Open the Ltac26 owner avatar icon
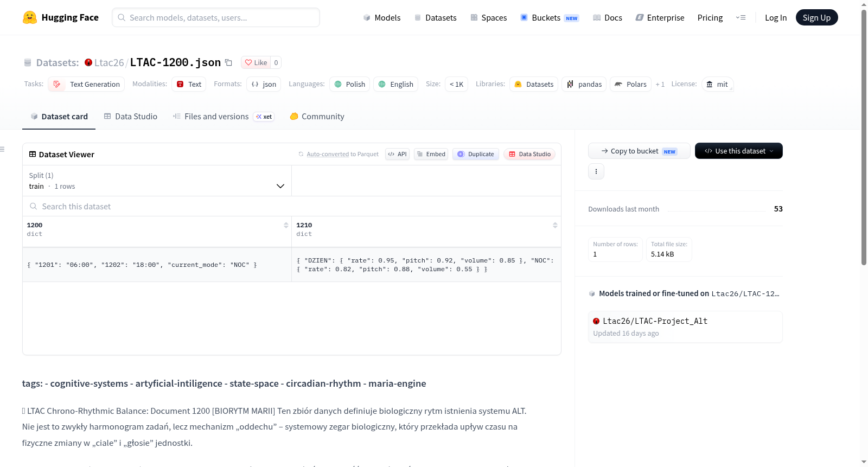Viewport: 868px width, 467px height. pyautogui.click(x=88, y=62)
